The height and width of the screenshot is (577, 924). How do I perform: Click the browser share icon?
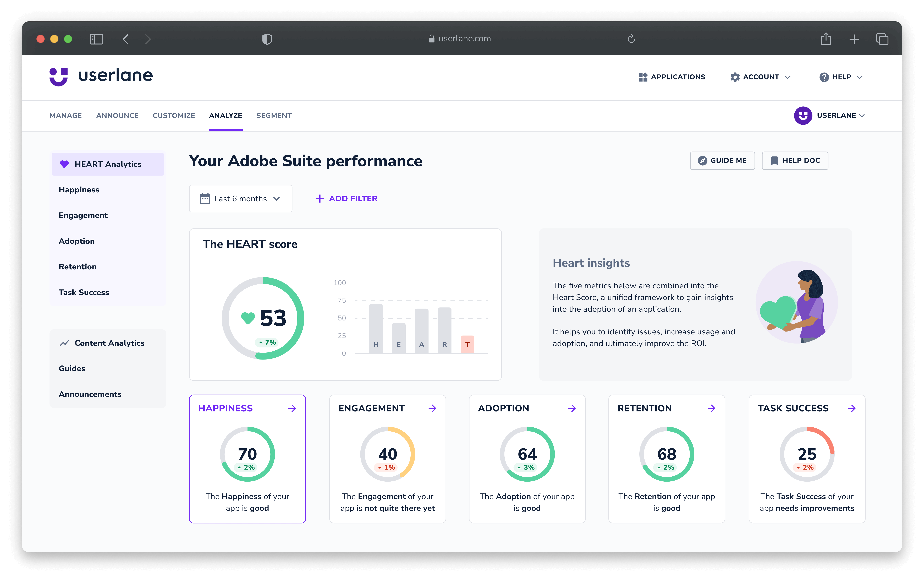pos(826,39)
